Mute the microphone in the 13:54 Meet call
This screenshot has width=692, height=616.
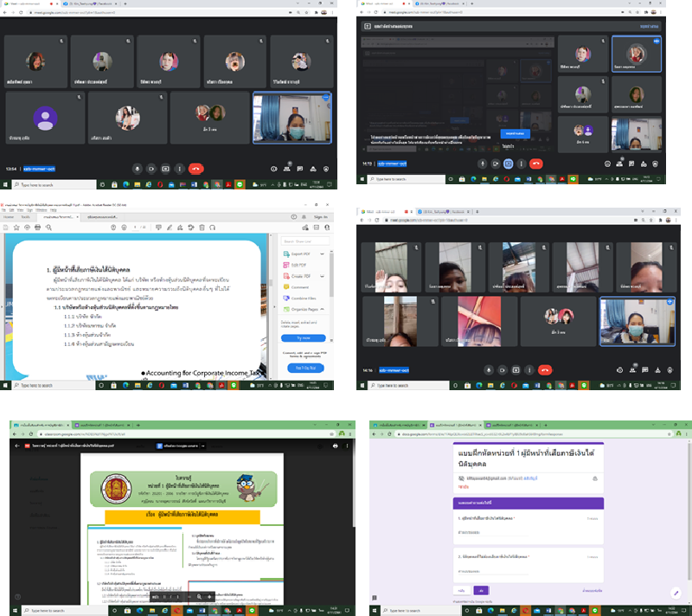click(138, 169)
